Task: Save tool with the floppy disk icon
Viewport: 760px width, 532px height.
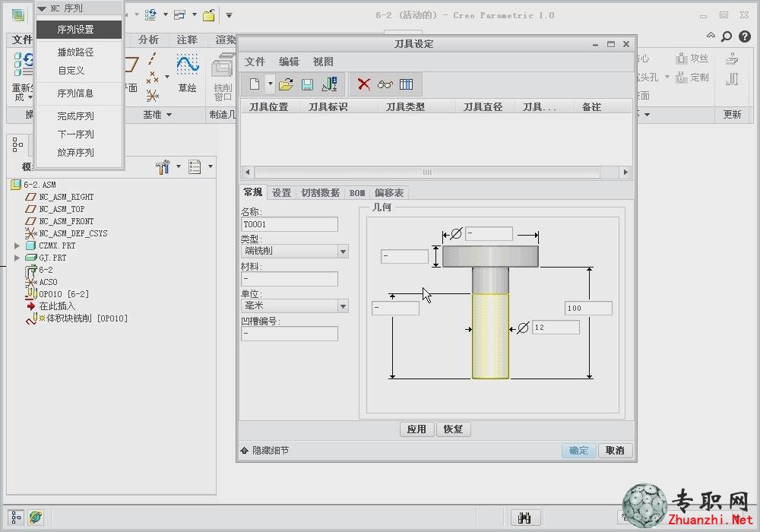Action: click(307, 84)
